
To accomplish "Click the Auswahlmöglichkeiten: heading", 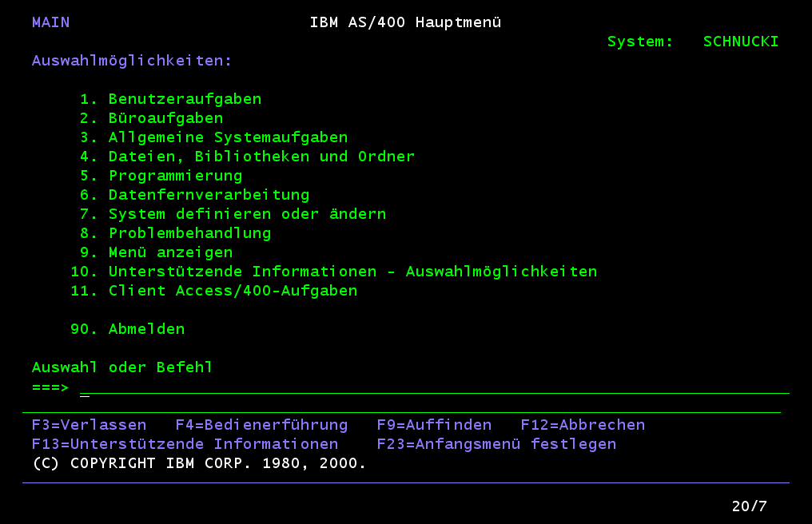I will (x=132, y=61).
